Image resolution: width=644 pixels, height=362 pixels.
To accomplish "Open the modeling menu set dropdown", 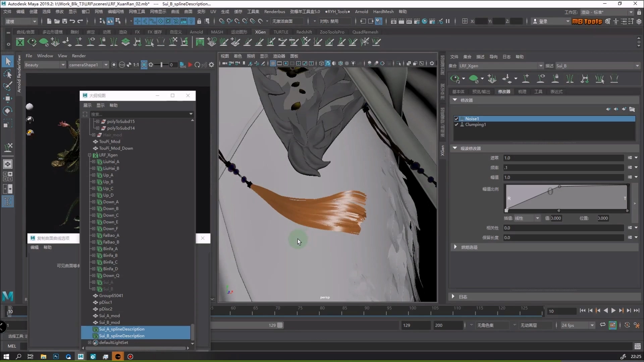I will pyautogui.click(x=21, y=21).
